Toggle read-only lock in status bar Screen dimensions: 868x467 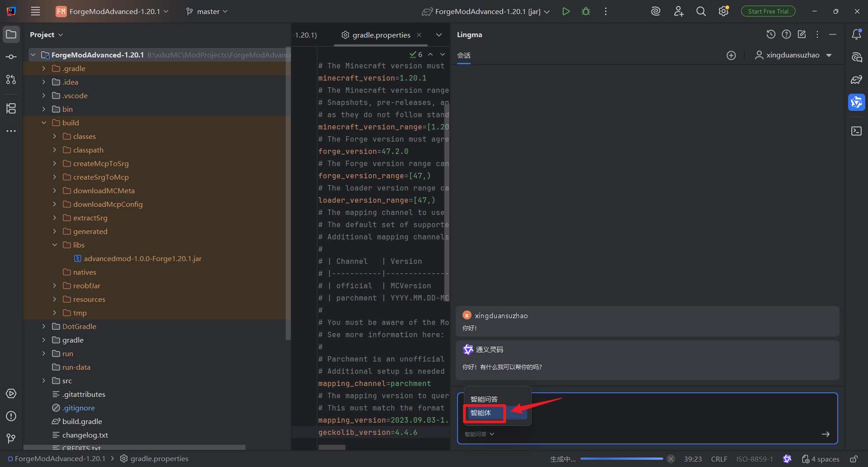point(854,459)
